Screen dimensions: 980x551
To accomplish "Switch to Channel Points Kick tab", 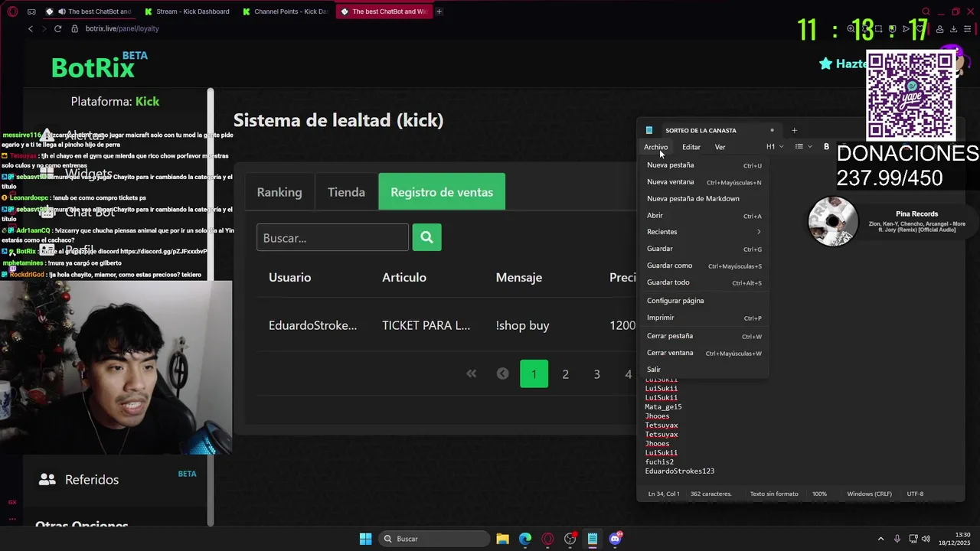I will click(x=285, y=11).
